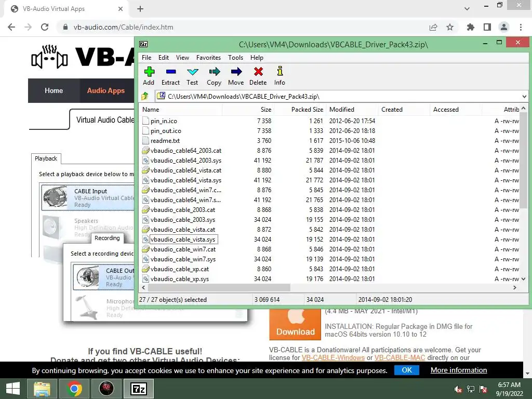Select the file vbaudio_cable_vista.sys
Image resolution: width=532 pixels, height=399 pixels.
tap(183, 240)
